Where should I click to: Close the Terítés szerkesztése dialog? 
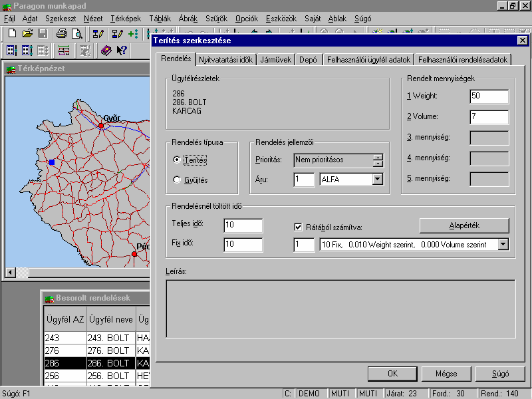click(523, 41)
